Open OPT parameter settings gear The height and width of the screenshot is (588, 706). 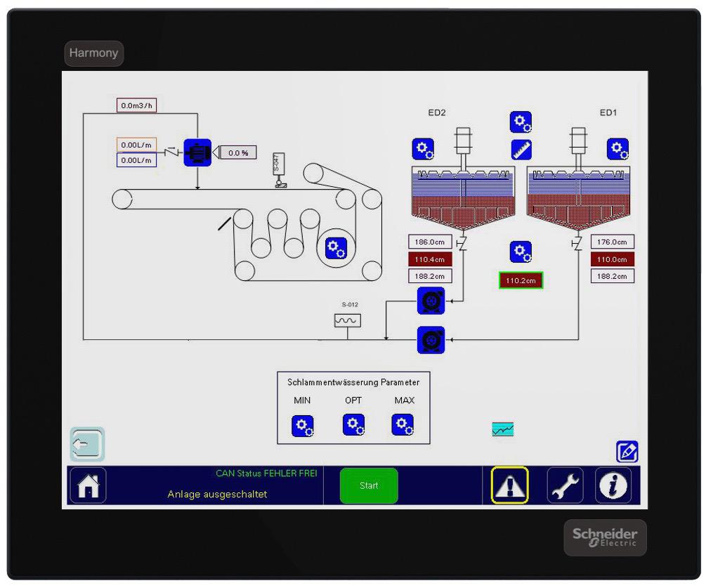point(353,424)
